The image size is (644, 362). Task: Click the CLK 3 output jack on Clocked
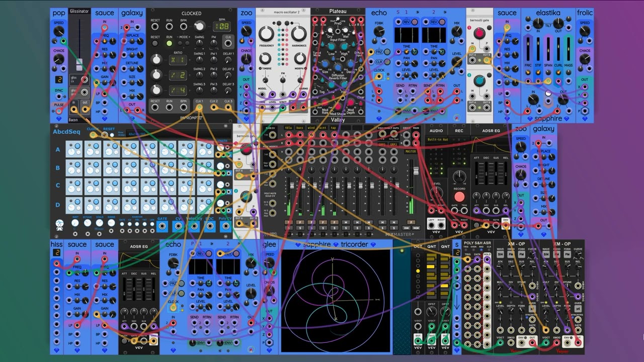[228, 107]
